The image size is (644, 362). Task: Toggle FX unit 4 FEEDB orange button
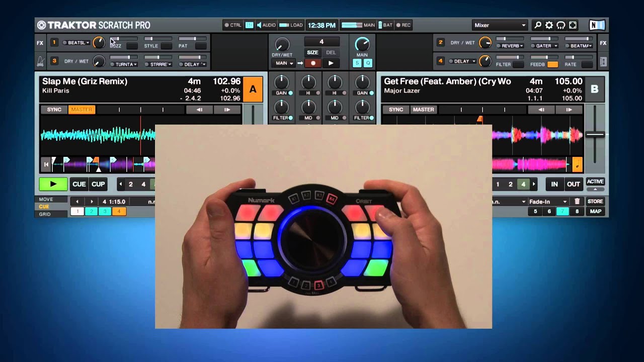(552, 64)
